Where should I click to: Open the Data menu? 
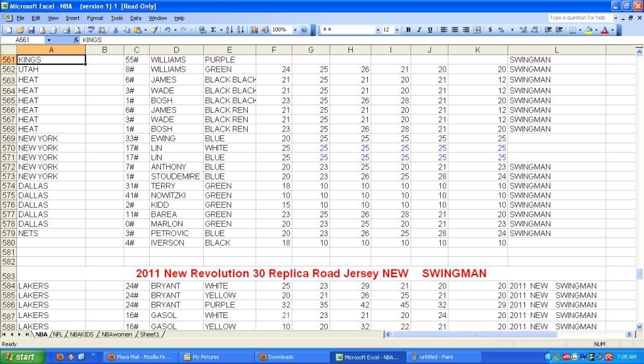[136, 18]
